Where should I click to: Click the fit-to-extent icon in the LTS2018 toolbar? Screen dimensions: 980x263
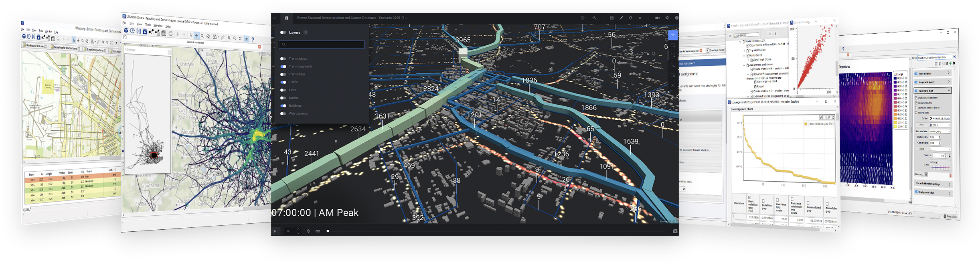[240, 38]
